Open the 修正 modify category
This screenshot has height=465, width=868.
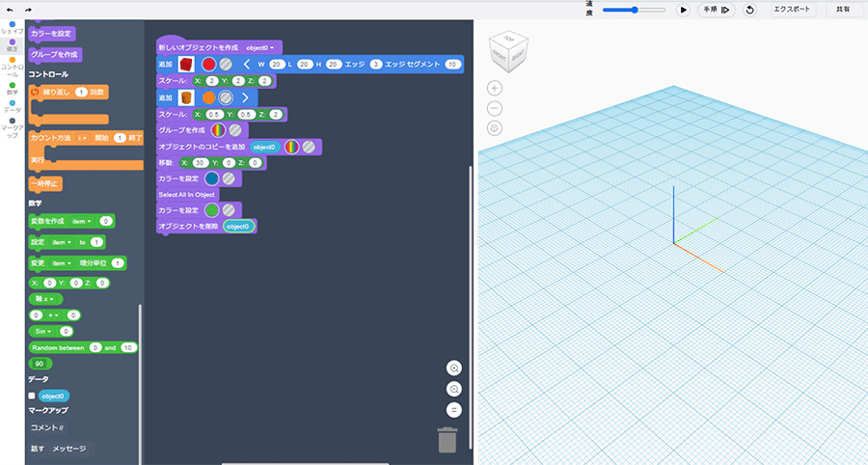13,45
